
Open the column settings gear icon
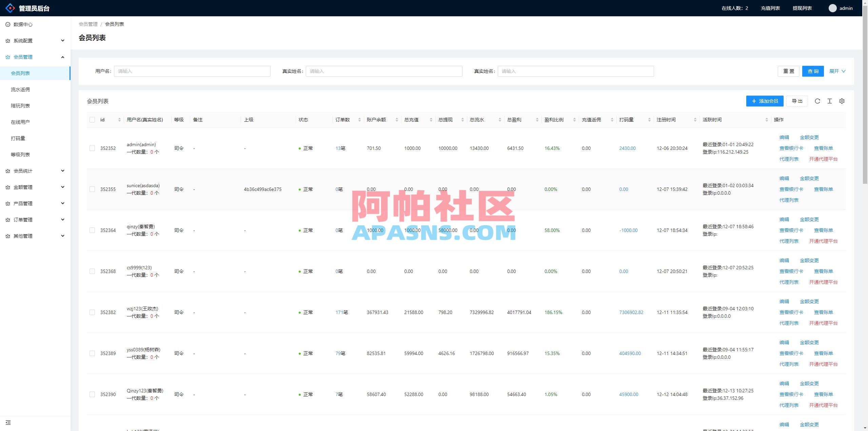(x=842, y=101)
